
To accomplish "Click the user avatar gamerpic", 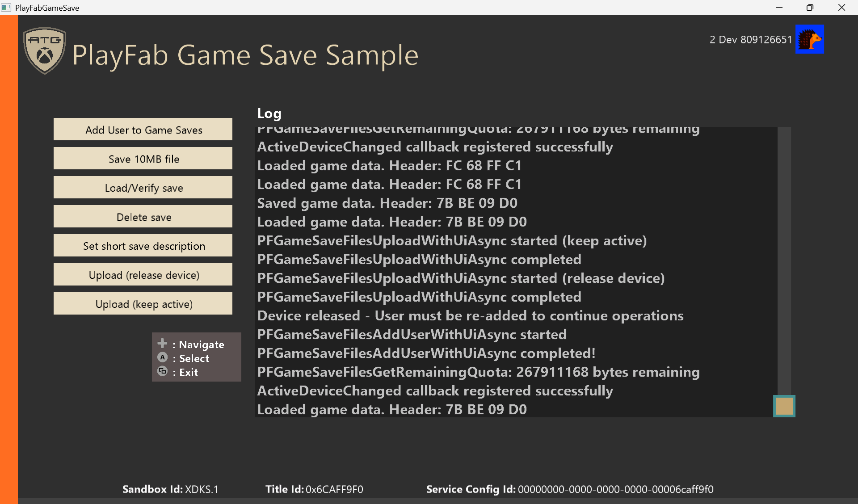I will [809, 39].
